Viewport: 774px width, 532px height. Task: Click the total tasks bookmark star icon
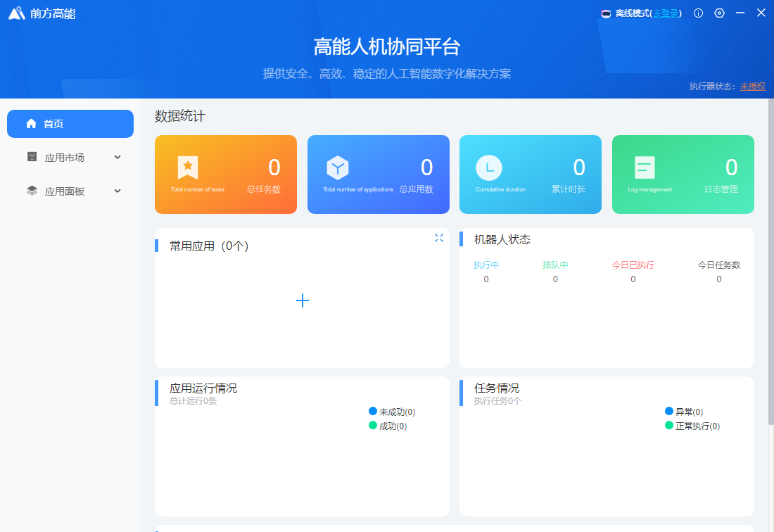click(188, 167)
